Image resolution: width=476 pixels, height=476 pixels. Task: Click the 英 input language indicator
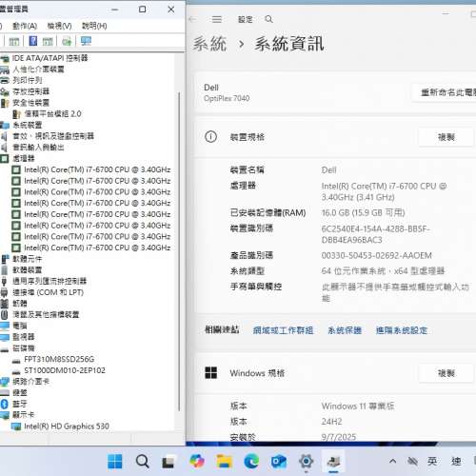[x=432, y=461]
